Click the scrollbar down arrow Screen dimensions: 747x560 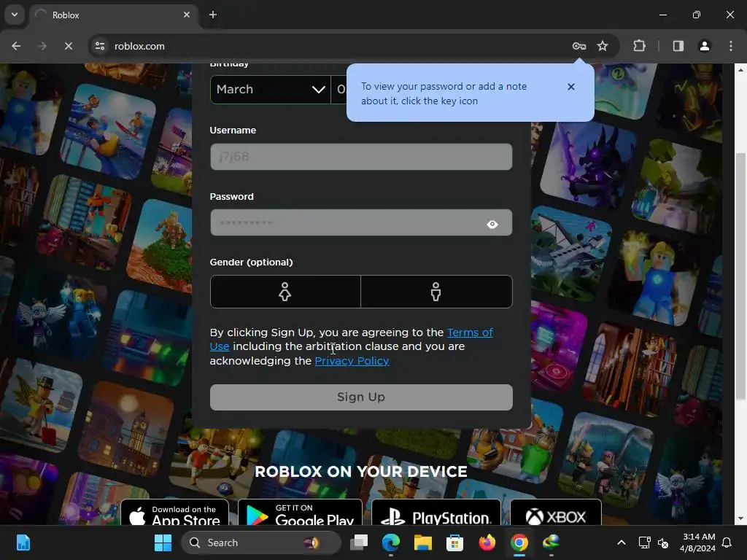tap(740, 518)
